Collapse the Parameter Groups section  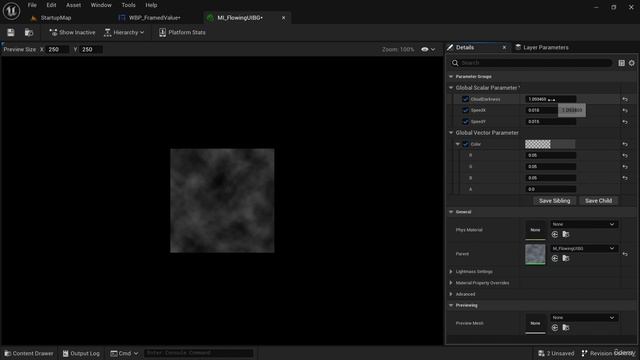pyautogui.click(x=451, y=76)
